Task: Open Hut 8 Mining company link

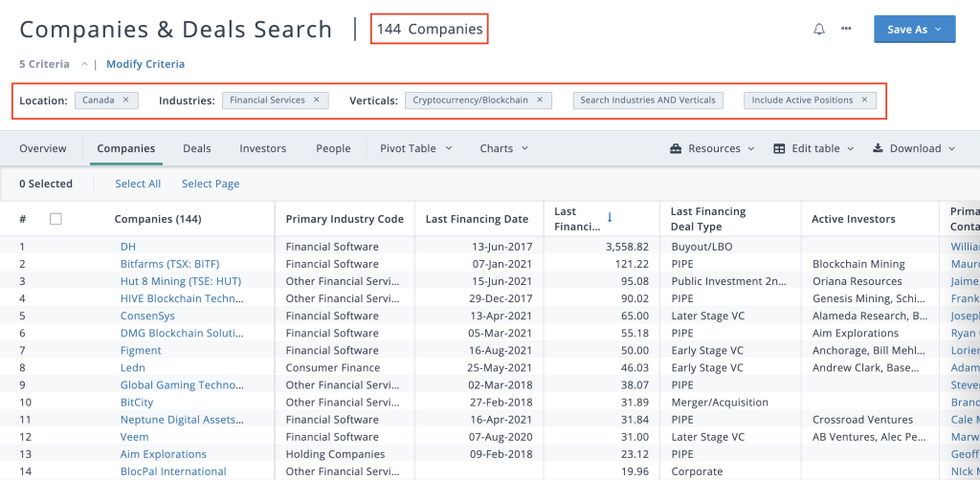Action: tap(181, 281)
